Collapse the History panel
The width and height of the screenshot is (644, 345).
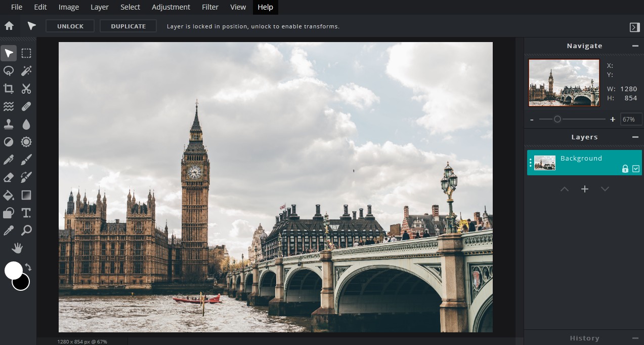[635, 338]
